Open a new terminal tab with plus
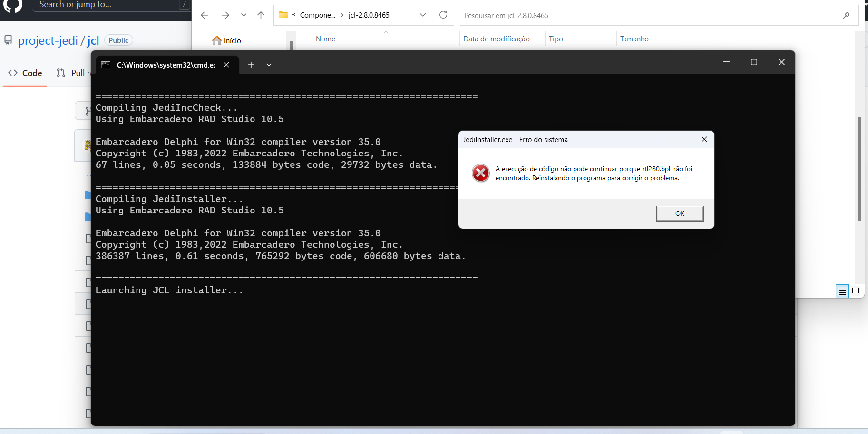The width and height of the screenshot is (868, 434). coord(251,65)
